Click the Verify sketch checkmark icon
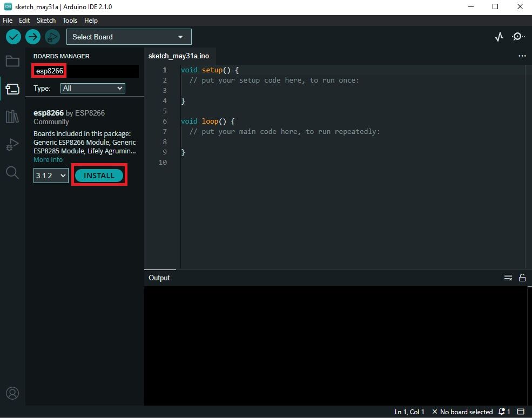Image resolution: width=532 pixels, height=418 pixels. tap(14, 37)
